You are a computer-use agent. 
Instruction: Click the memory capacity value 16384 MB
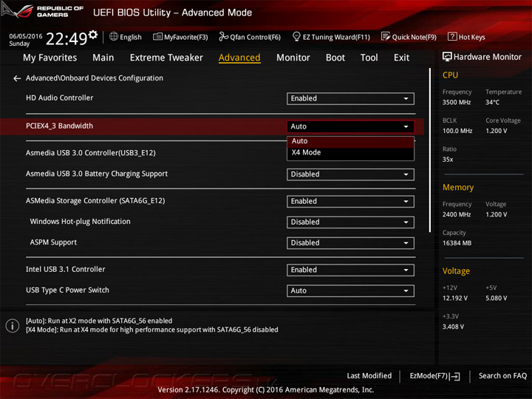coord(457,243)
